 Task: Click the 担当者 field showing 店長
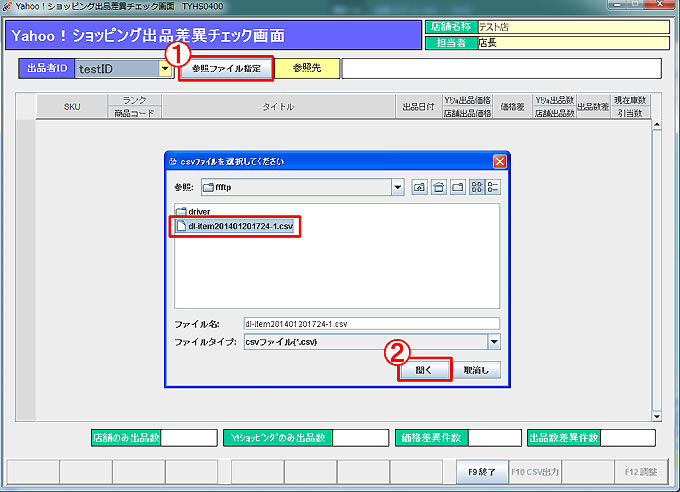(x=573, y=43)
